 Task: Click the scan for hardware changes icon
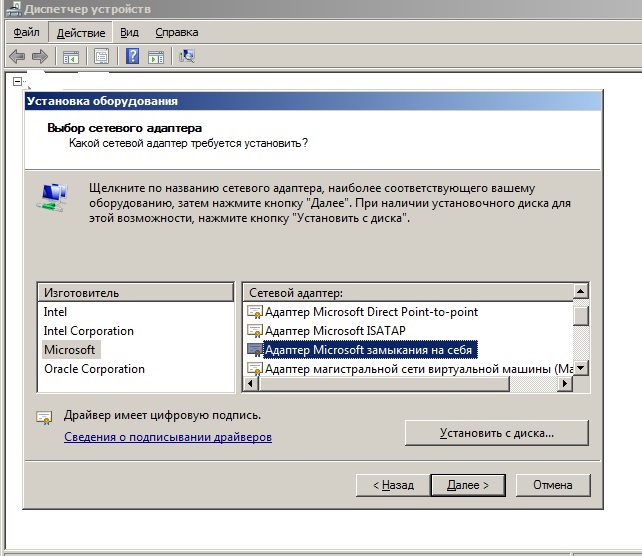tap(187, 56)
